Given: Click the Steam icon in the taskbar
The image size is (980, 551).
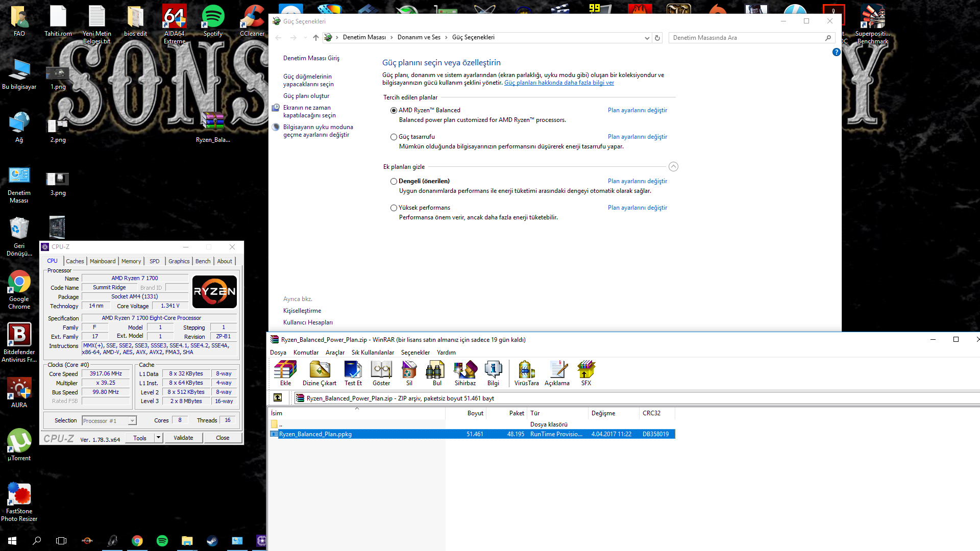Looking at the screenshot, I should (212, 540).
